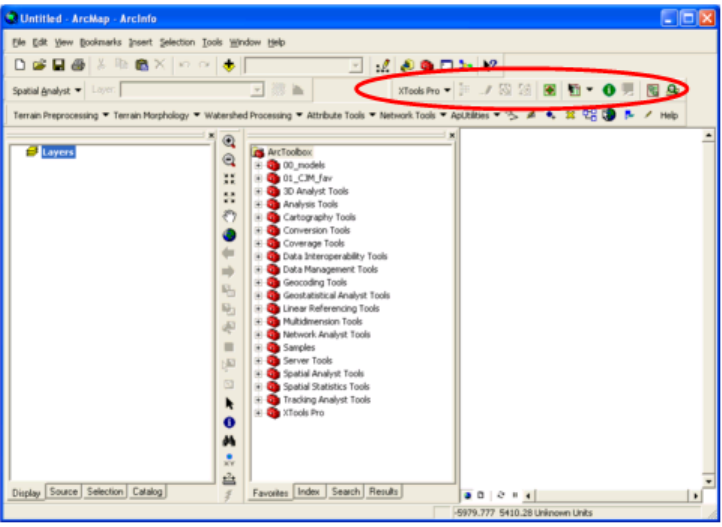Print the map using printer icon
Screen dimensions: 722x527
pyautogui.click(x=78, y=65)
